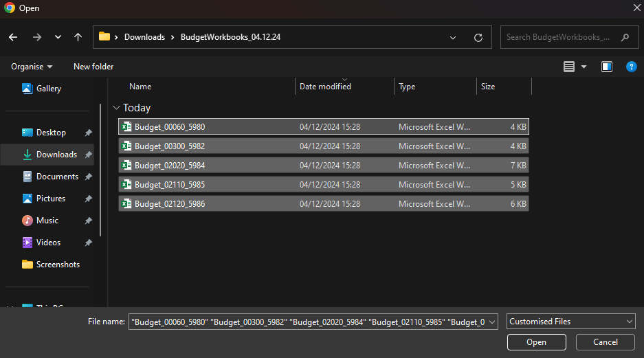This screenshot has width=644, height=358.
Task: Collapse the Today group
Action: [x=115, y=108]
